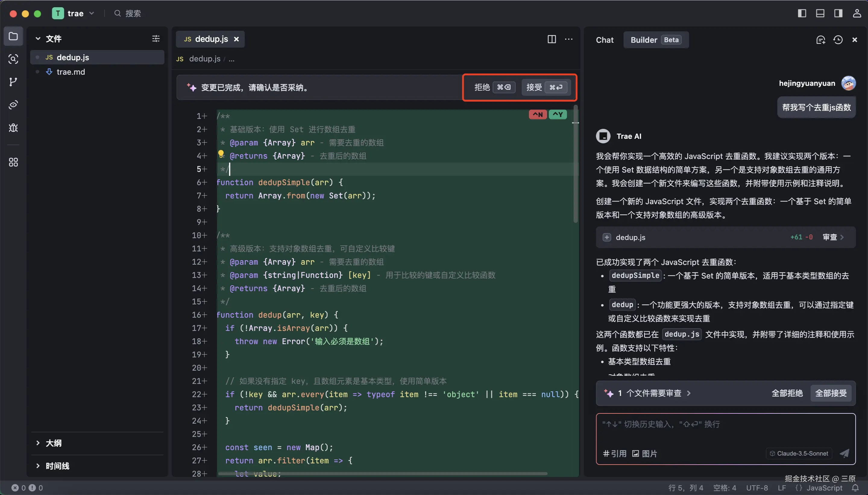Open the debug bug icon in sidebar
Image resolution: width=868 pixels, height=495 pixels.
(x=13, y=128)
